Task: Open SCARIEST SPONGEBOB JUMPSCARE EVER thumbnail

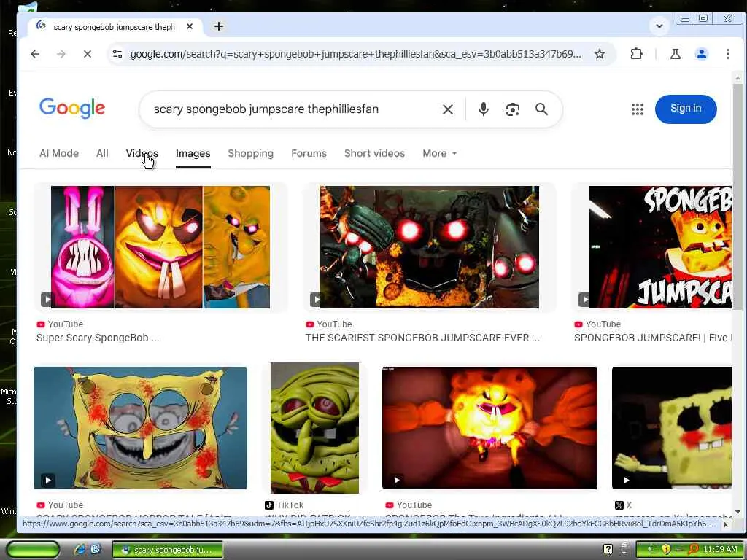Action: pyautogui.click(x=429, y=247)
